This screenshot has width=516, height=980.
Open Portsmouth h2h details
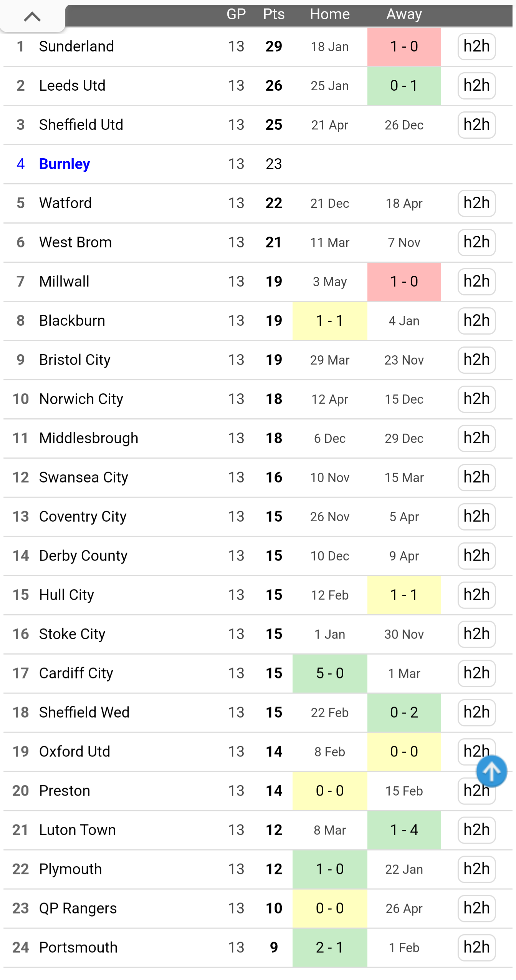click(476, 948)
